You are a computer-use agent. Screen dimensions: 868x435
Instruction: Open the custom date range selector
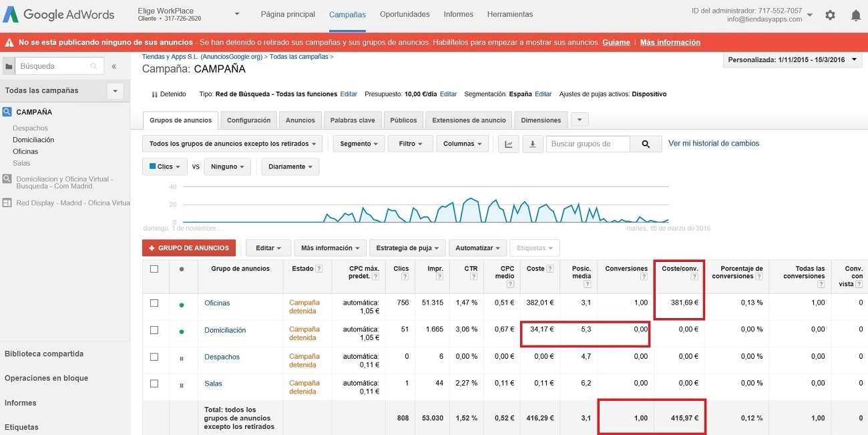(x=791, y=59)
